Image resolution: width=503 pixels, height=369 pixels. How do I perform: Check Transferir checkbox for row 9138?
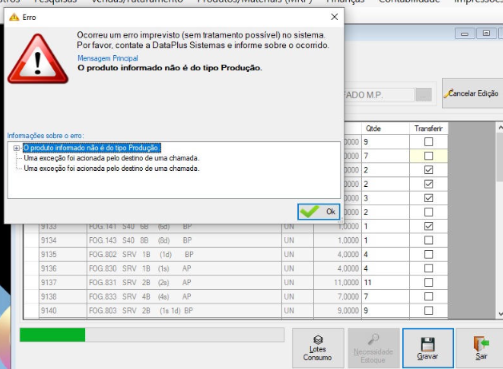[428, 296]
